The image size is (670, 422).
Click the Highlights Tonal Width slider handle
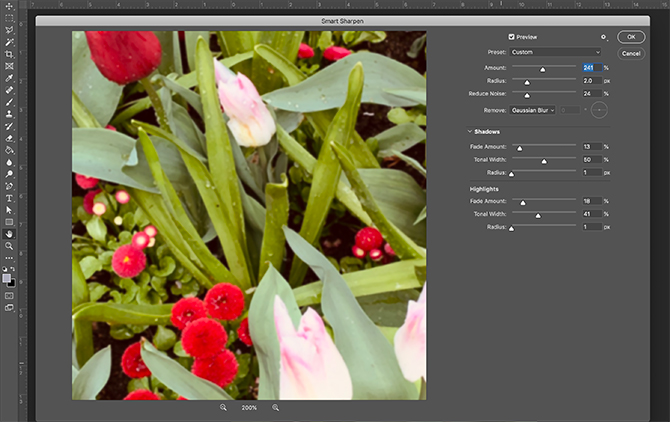(538, 216)
